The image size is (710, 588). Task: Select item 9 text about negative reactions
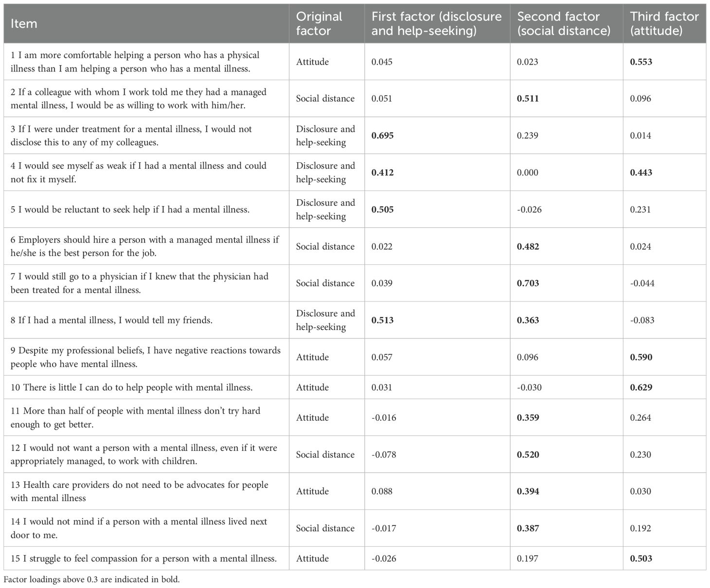coord(145,357)
